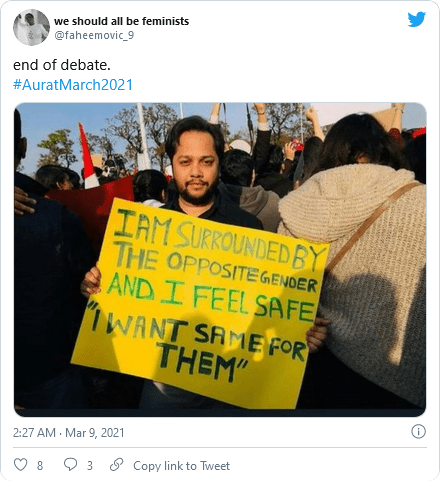Open replies via speech bubble icon
Screen dimensions: 440x481
(70, 464)
